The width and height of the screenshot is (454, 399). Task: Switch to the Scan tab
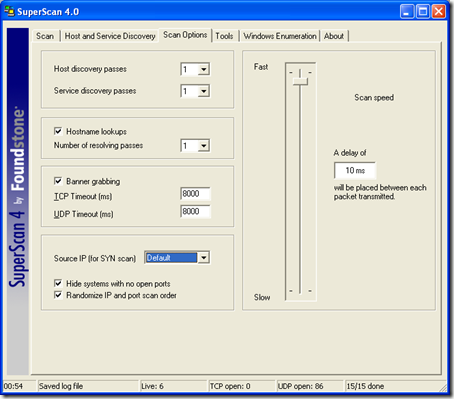[45, 36]
